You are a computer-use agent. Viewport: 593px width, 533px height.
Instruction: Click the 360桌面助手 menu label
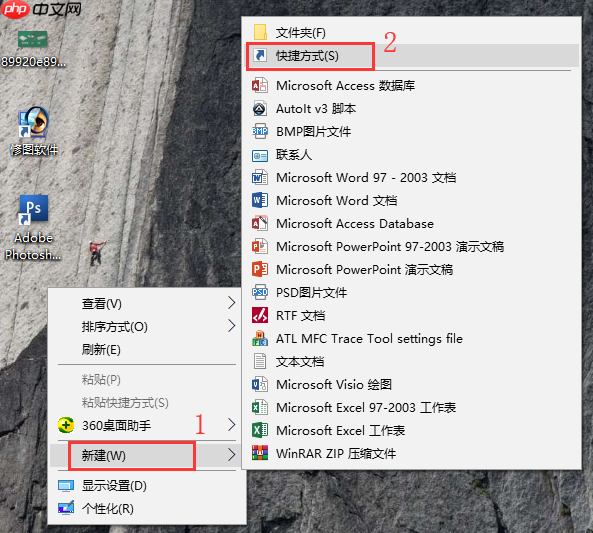(x=116, y=425)
